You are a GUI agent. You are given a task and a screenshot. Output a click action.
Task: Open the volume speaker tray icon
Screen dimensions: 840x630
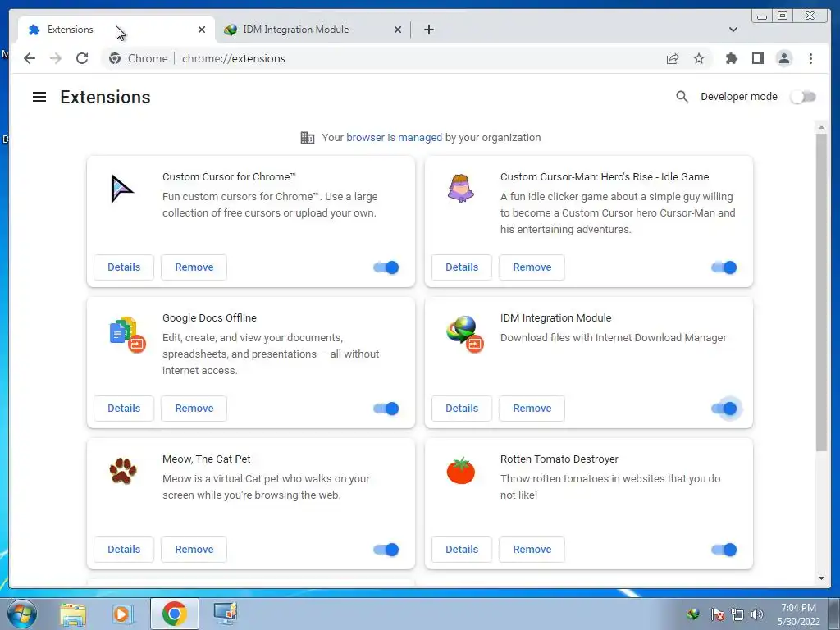(x=757, y=614)
